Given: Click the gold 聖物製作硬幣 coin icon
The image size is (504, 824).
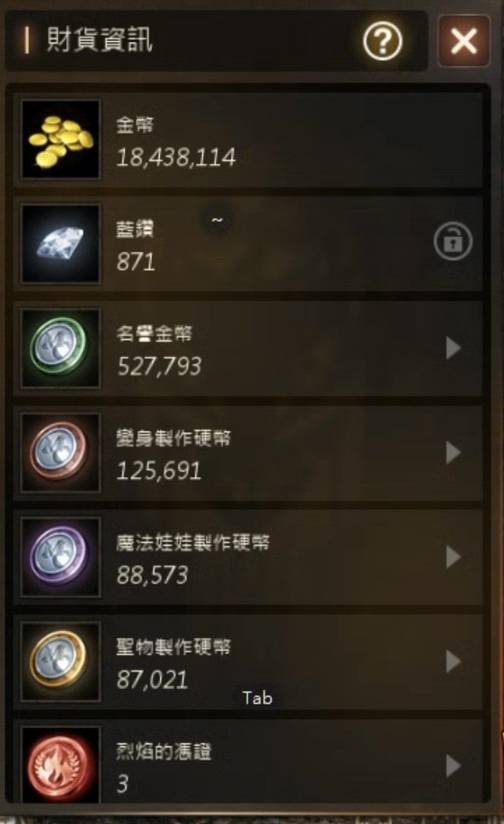Looking at the screenshot, I should (60, 662).
